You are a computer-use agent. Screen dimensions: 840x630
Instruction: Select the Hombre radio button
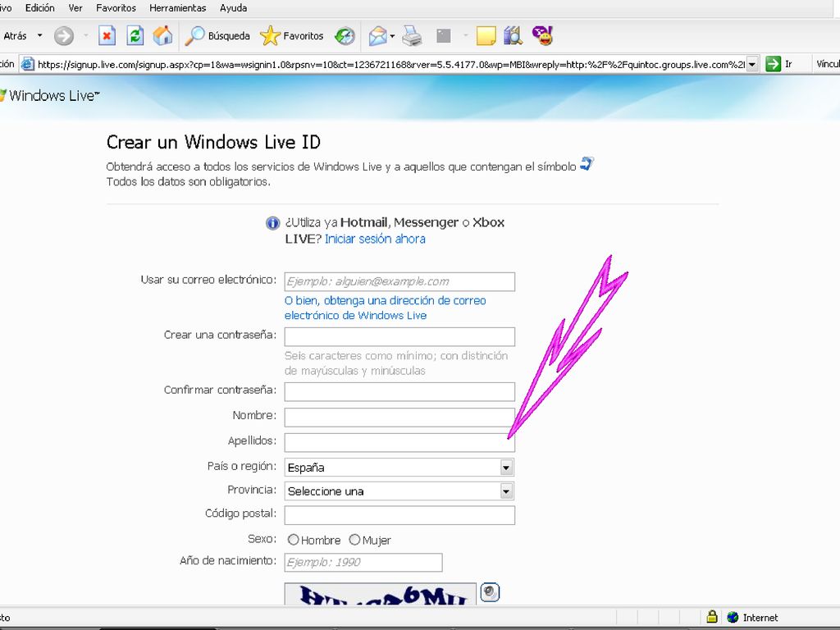point(293,540)
